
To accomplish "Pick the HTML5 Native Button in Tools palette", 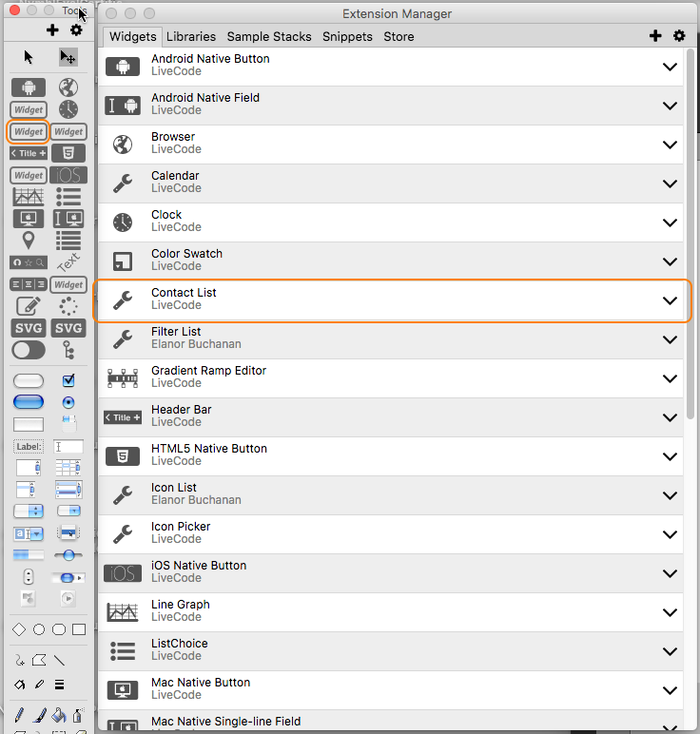I will tap(68, 153).
